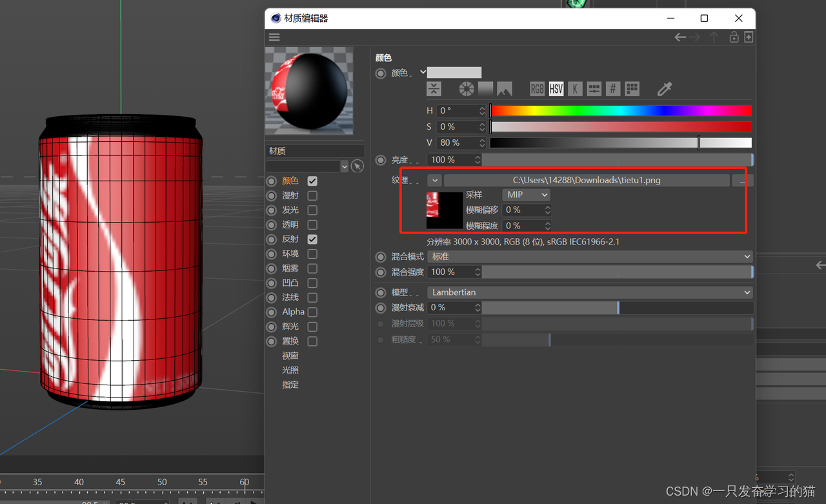Open the texture options dropdown arrow
Image resolution: width=826 pixels, height=504 pixels.
click(x=434, y=181)
